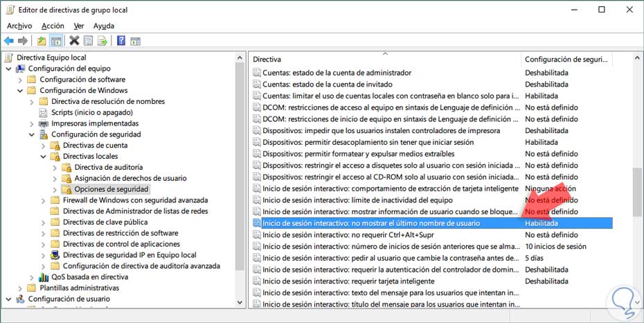The image size is (644, 323).
Task: Toggle the action pane toolbar icon
Action: pyautogui.click(x=136, y=41)
